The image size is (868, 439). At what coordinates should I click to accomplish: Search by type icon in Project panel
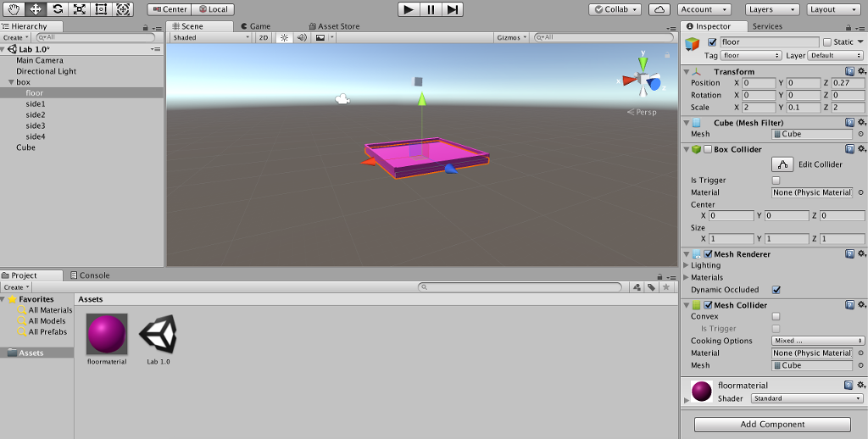click(x=637, y=286)
